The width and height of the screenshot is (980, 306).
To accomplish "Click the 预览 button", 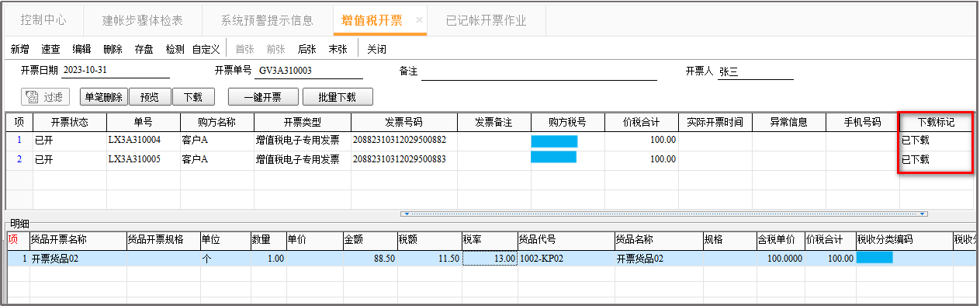I will tap(150, 97).
